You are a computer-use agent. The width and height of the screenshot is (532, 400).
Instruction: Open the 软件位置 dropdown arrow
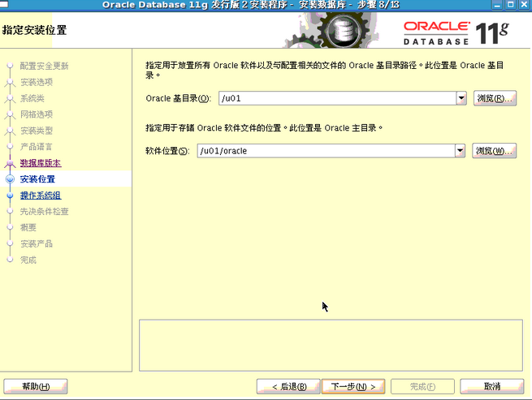click(x=460, y=151)
